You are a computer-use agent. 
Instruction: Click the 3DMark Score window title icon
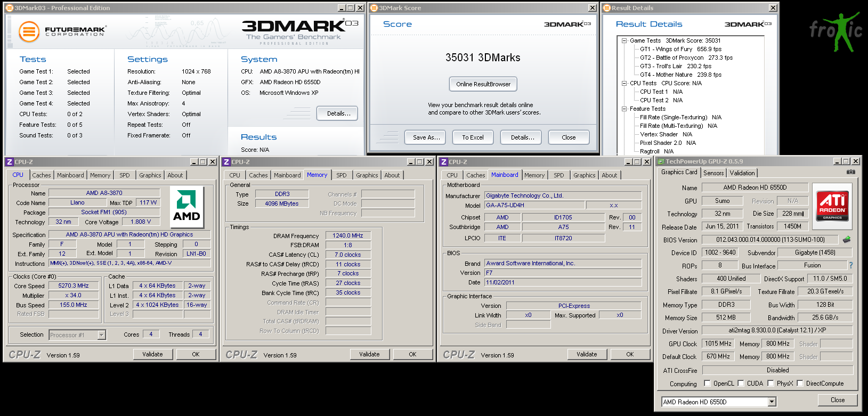coord(374,8)
